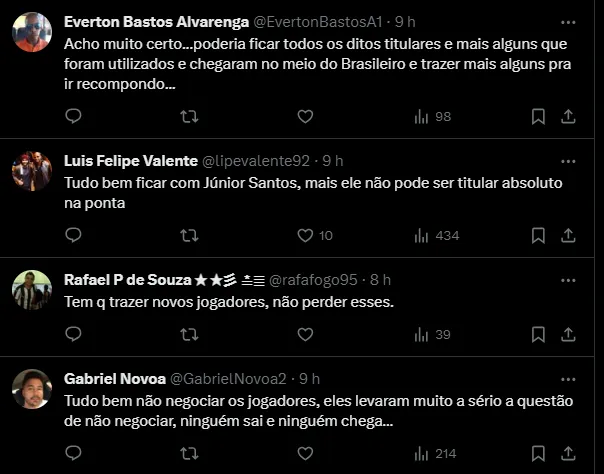Open the 8 h timestamp on Rafael's tweet
Image resolution: width=604 pixels, height=474 pixels.
(380, 279)
